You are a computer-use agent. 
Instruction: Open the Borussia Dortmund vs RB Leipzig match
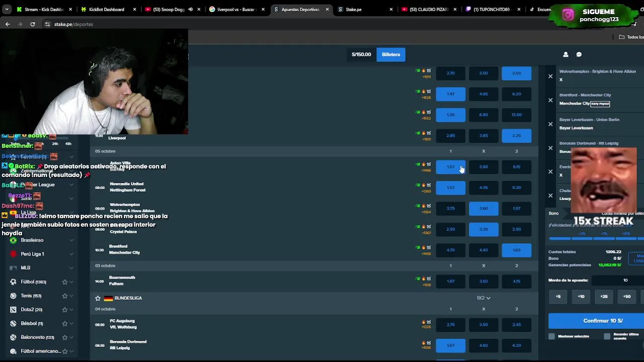(128, 345)
